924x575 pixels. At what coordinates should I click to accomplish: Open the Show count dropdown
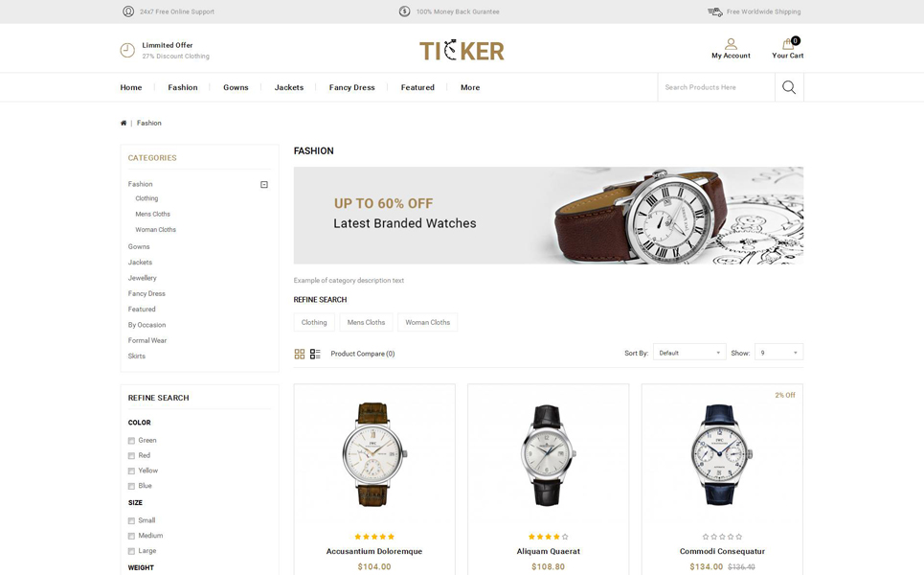(x=779, y=353)
